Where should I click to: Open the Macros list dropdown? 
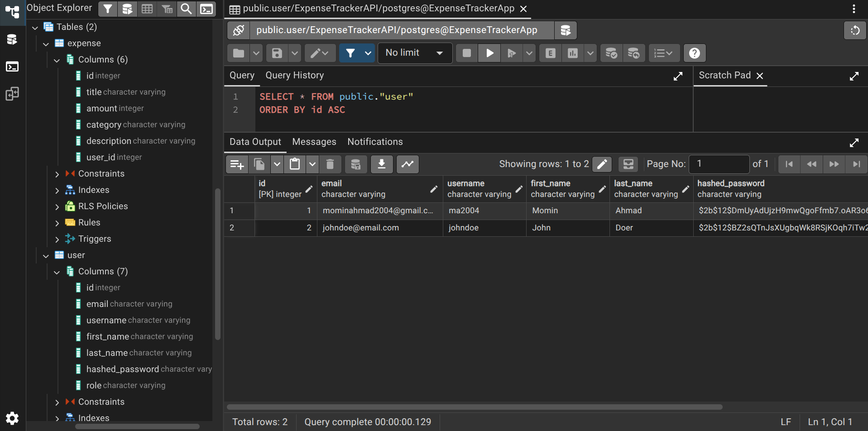click(x=664, y=53)
